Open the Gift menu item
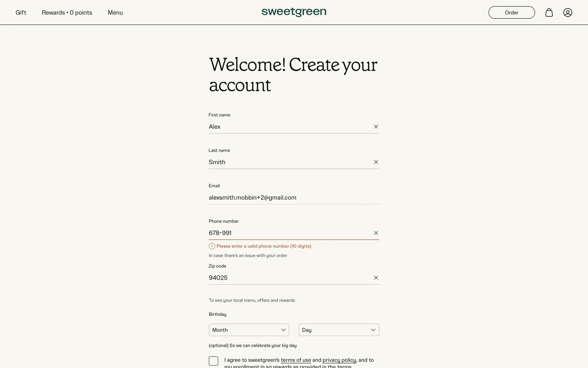Viewport: 588px width, 368px height. (21, 13)
